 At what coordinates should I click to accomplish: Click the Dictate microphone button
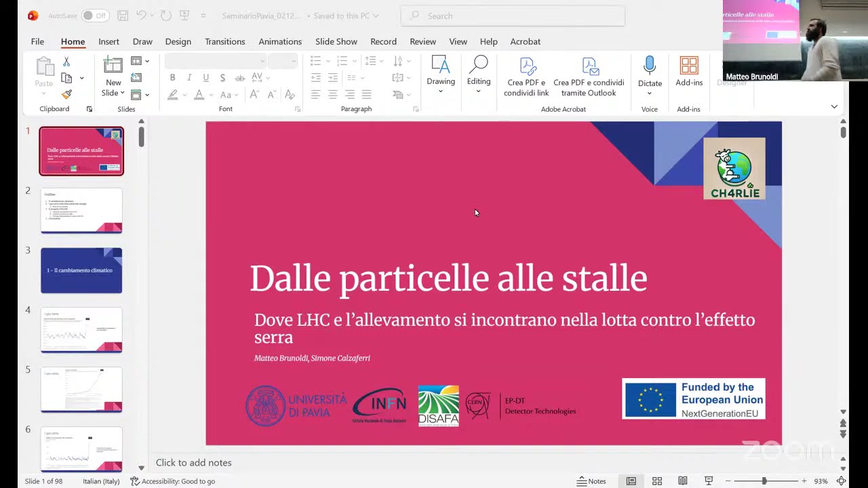click(650, 71)
